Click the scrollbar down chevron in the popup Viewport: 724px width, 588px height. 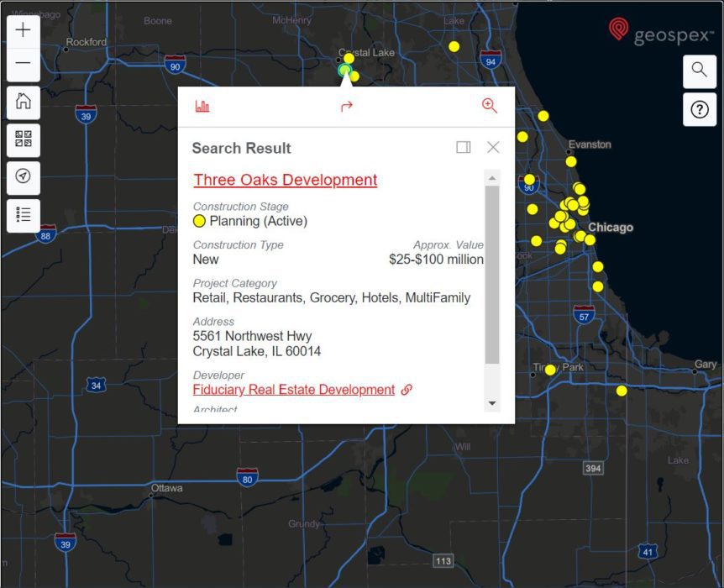(493, 402)
